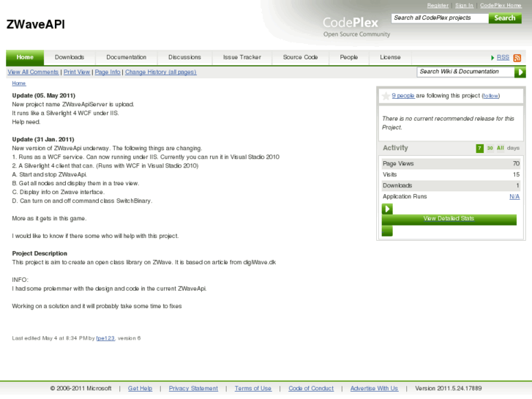Go to the Discussions tab
This screenshot has height=399, width=532.
click(x=184, y=57)
